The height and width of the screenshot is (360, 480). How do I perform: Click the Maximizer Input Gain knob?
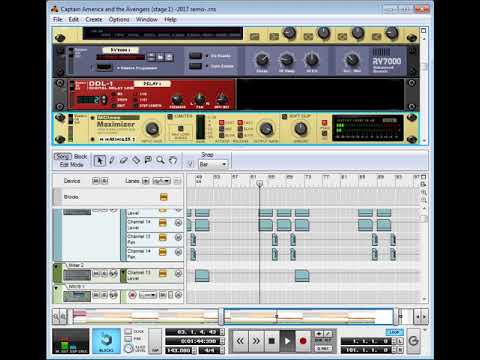pyautogui.click(x=152, y=129)
